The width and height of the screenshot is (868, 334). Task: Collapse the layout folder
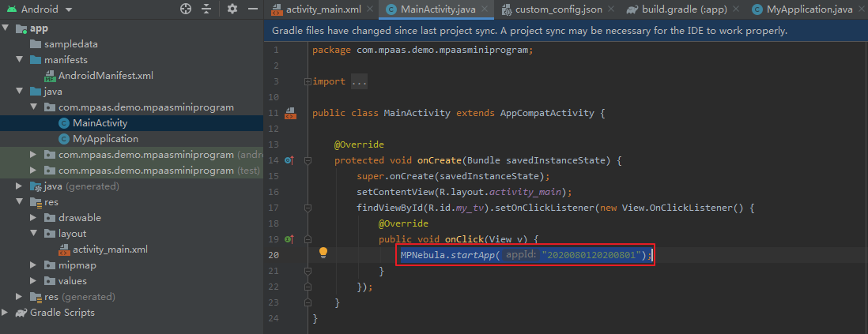34,234
